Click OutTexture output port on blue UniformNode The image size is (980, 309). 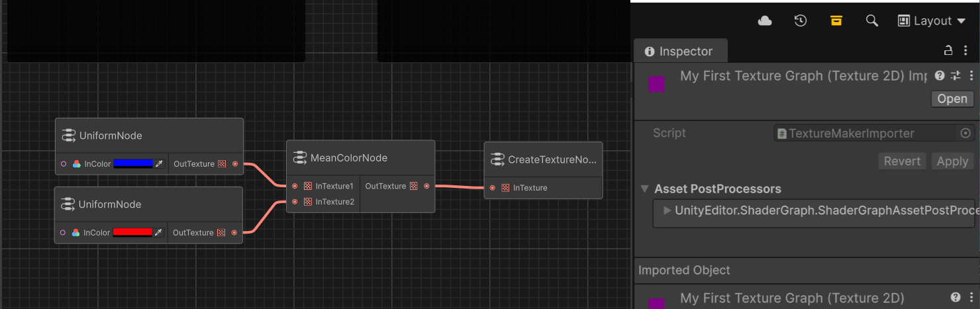point(235,163)
